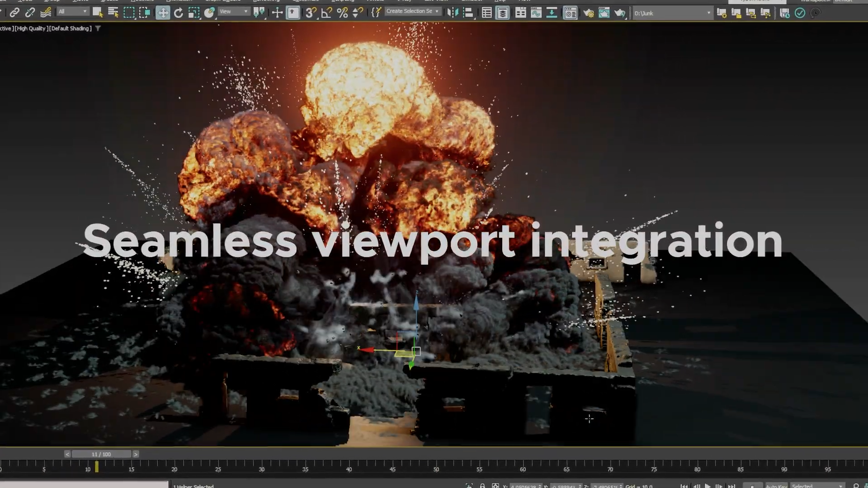Activate the Select and Move tool
868x488 pixels.
163,13
